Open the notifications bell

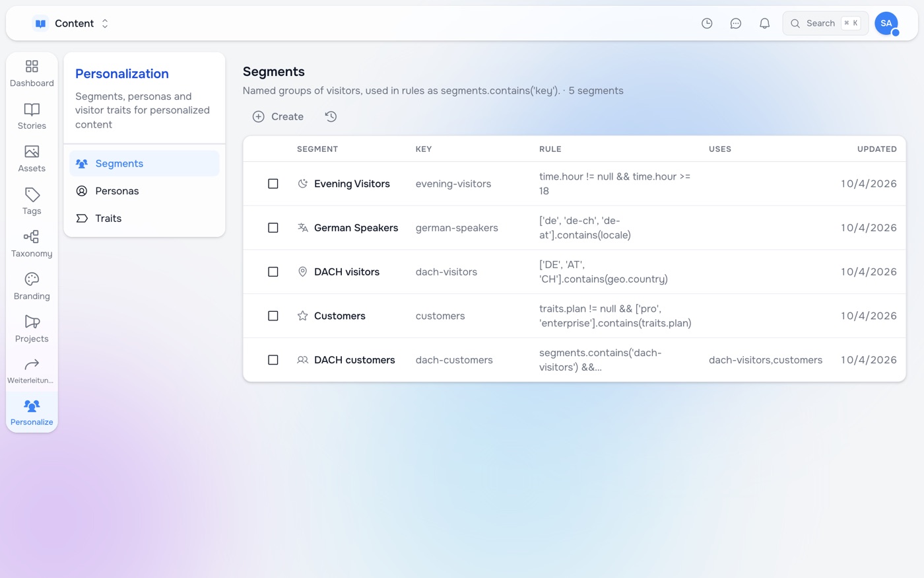[x=764, y=23]
